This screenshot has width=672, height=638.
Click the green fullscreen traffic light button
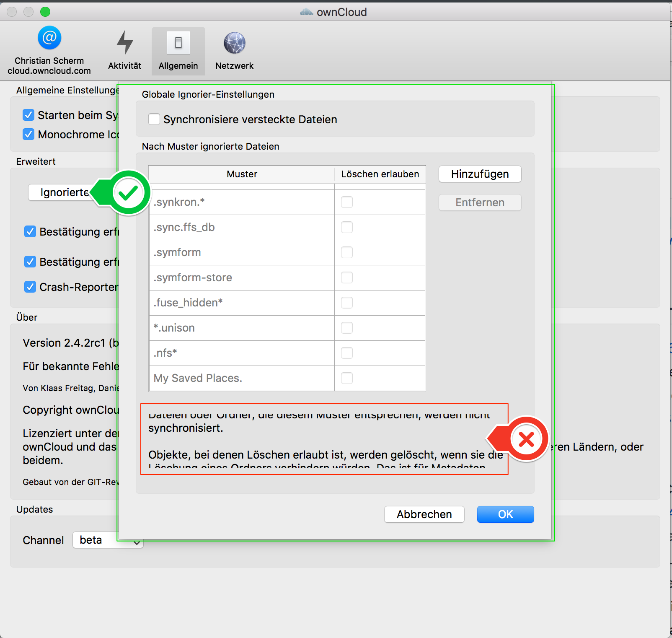(x=45, y=12)
